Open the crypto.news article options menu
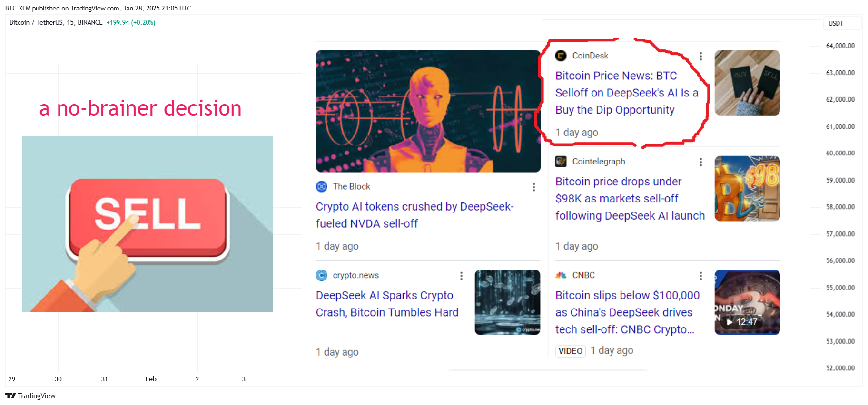Screen dimensions: 868x405 tap(461, 276)
